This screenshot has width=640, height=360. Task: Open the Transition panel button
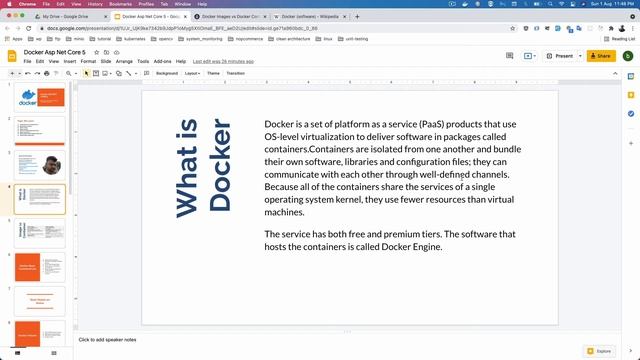coord(236,73)
